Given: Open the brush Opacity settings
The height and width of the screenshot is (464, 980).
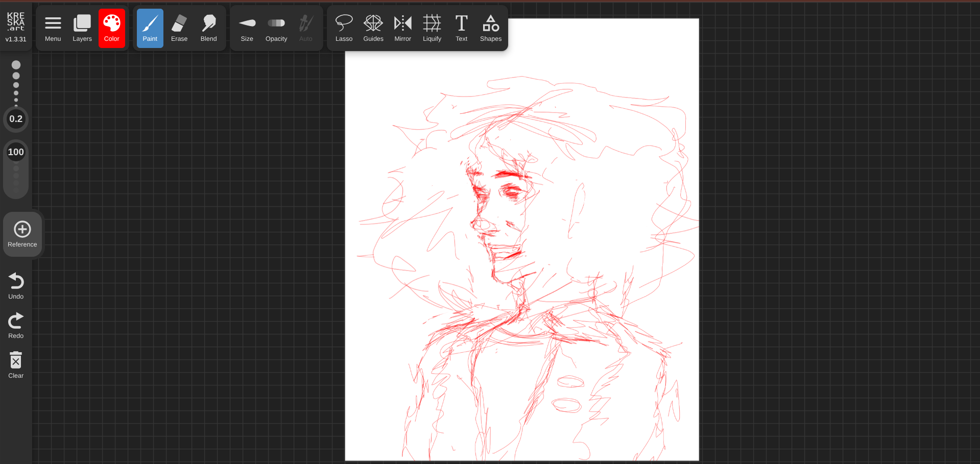Looking at the screenshot, I should 276,29.
